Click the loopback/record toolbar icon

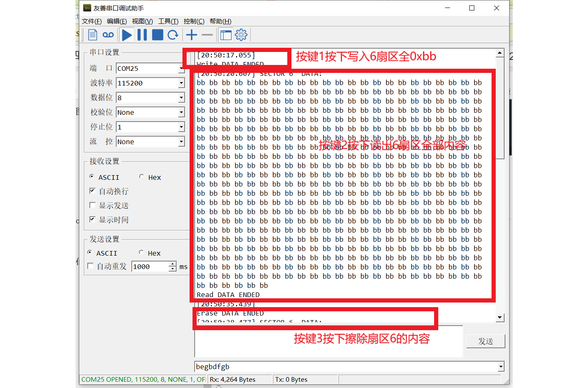click(108, 35)
